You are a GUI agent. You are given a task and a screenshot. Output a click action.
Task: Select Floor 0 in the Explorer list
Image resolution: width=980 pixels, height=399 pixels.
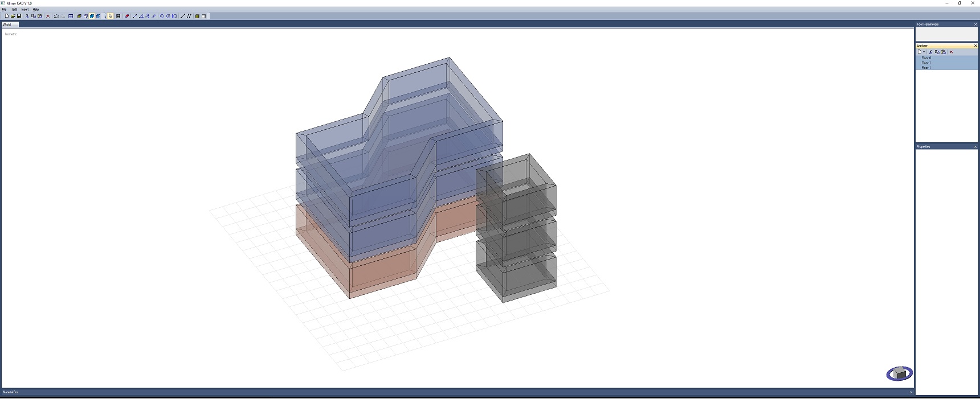pyautogui.click(x=926, y=58)
